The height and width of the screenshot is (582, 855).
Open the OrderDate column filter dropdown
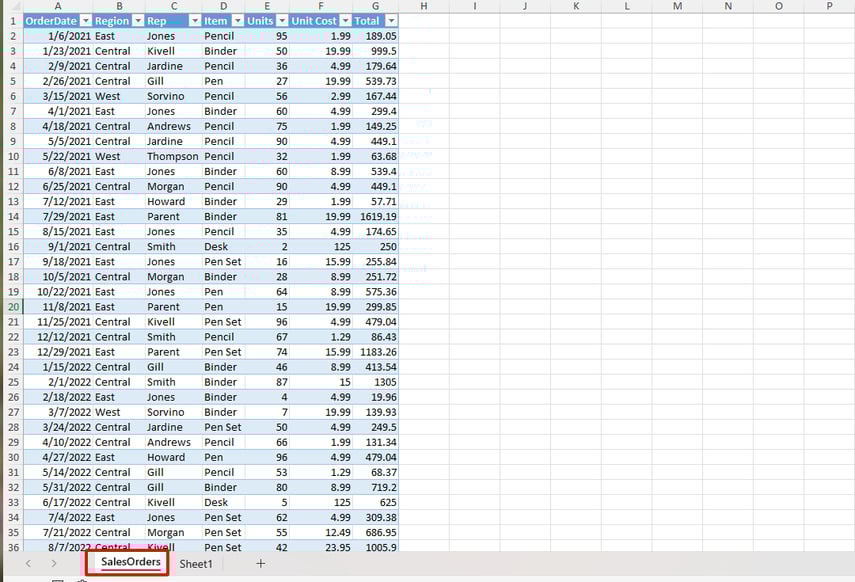click(x=86, y=21)
